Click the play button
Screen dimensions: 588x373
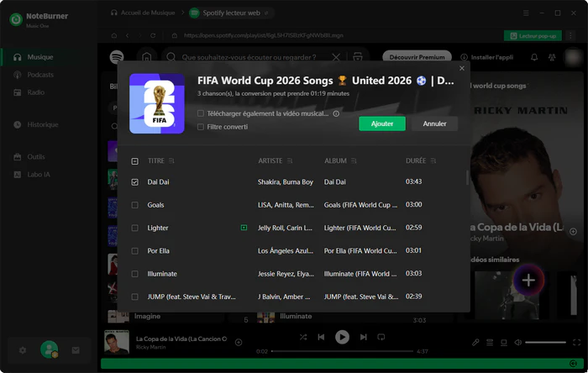click(x=342, y=337)
